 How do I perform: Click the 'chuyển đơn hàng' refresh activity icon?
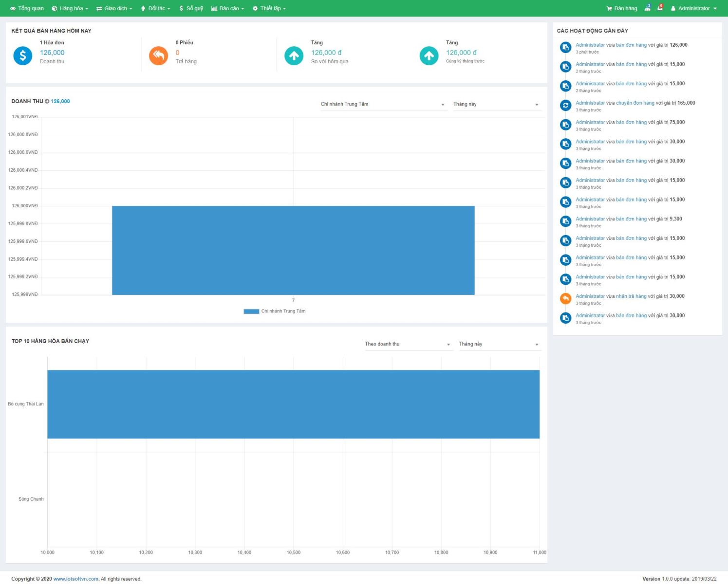(565, 105)
